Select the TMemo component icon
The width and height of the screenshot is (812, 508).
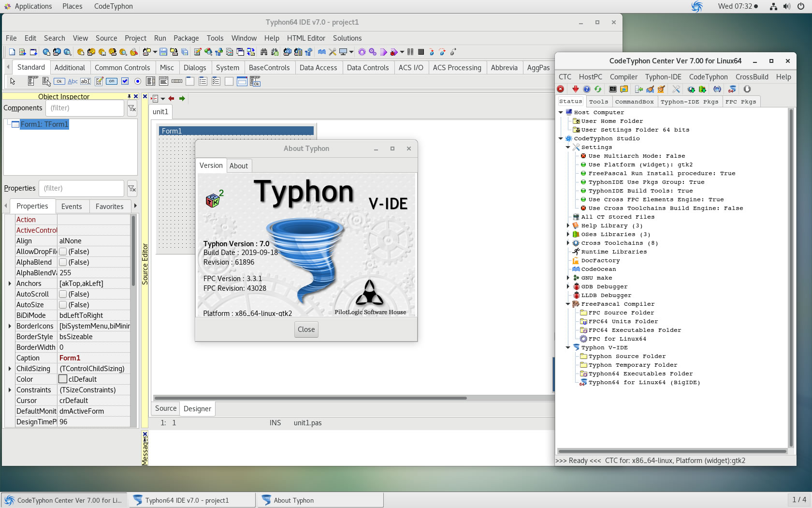pos(99,81)
